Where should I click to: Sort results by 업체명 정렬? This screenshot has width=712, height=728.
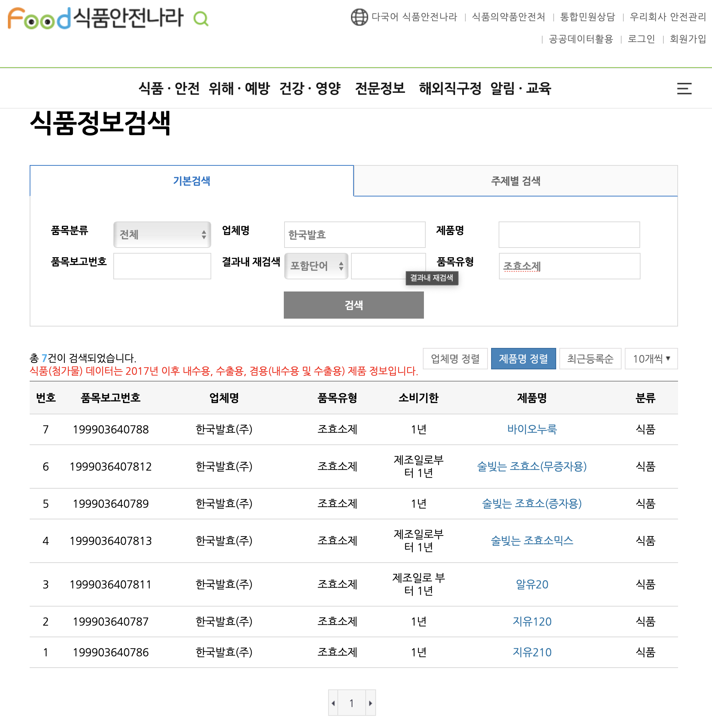pos(455,359)
